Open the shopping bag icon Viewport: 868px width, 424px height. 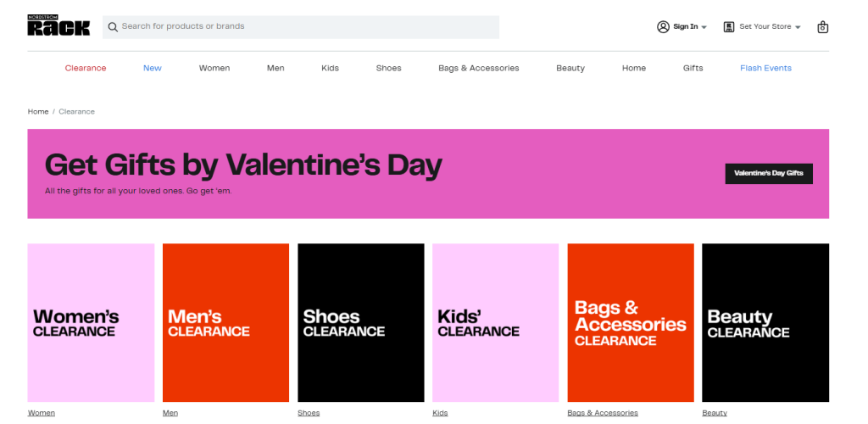pyautogui.click(x=822, y=27)
